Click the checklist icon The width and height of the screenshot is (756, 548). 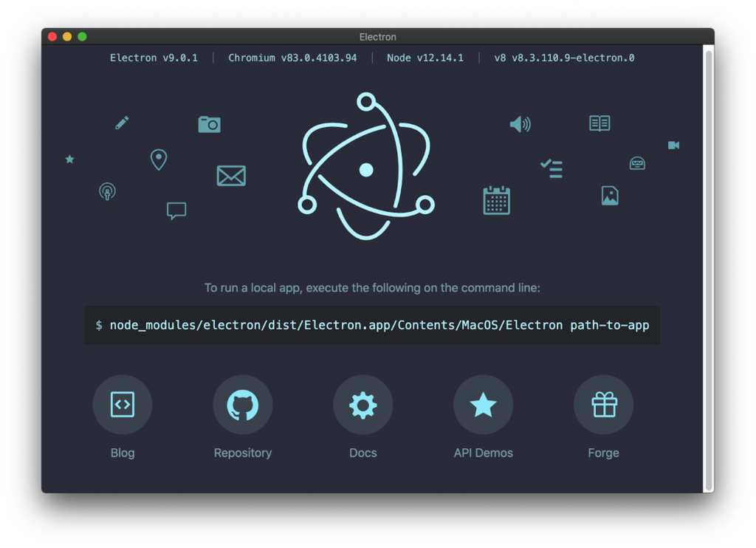click(551, 168)
